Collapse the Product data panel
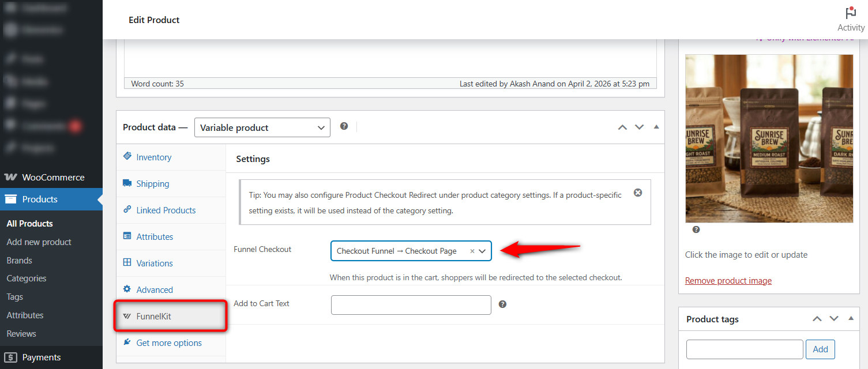 656,127
